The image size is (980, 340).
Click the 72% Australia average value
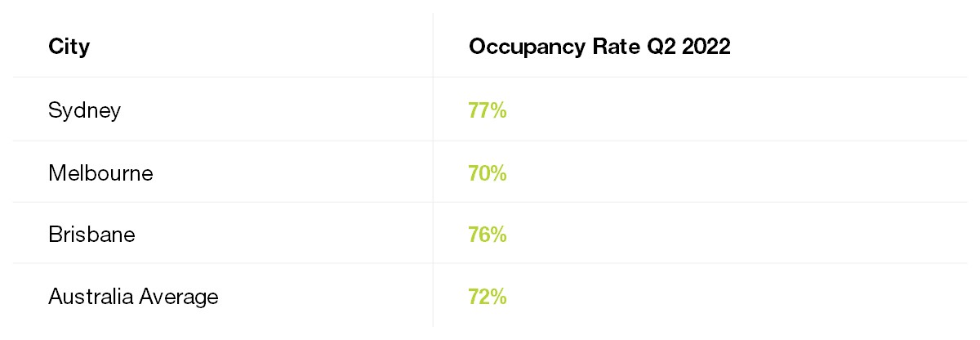[x=488, y=297]
